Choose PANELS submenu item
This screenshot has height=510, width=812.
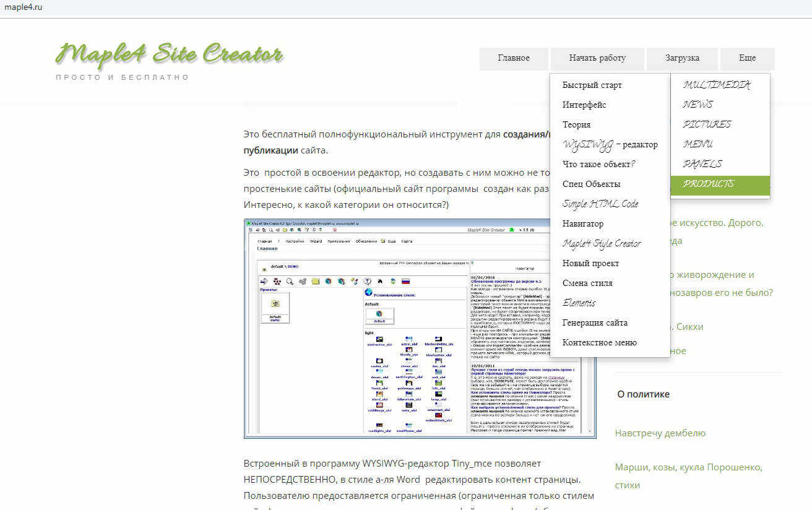coord(720,164)
